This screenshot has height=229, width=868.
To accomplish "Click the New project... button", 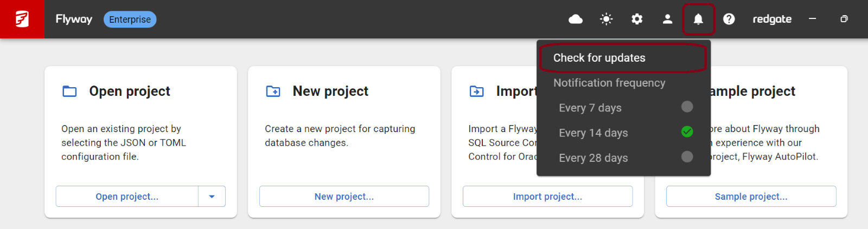I will tap(344, 197).
